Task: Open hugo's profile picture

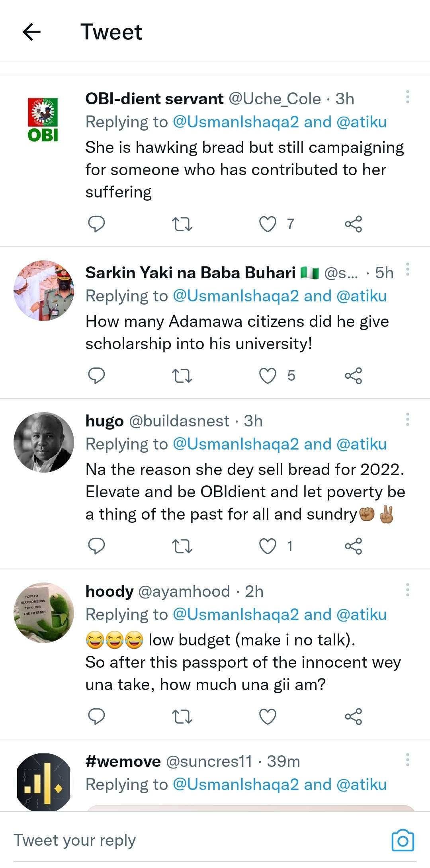Action: (44, 442)
